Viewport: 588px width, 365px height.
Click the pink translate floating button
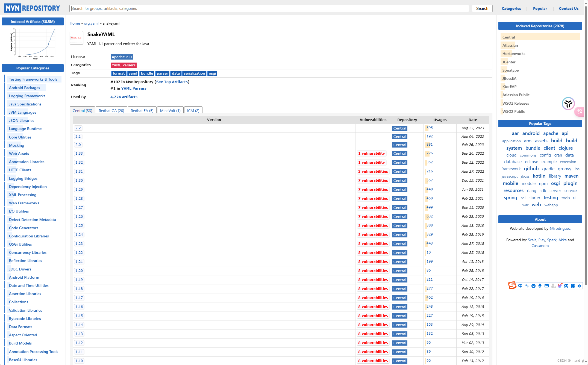[580, 111]
